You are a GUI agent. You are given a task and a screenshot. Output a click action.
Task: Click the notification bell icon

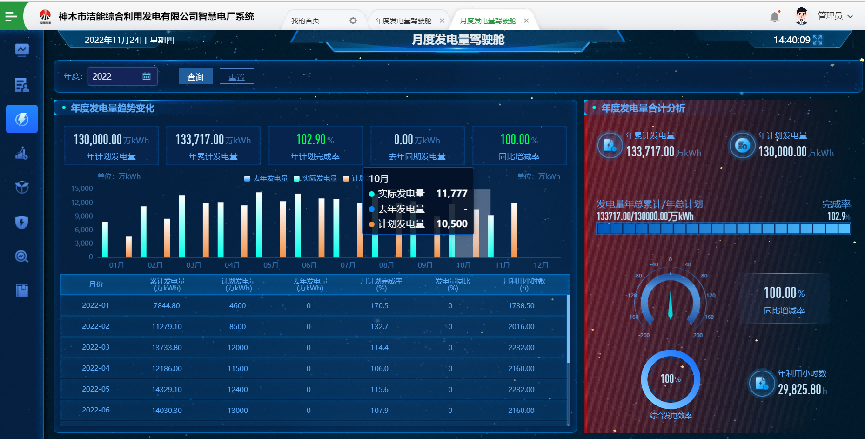pos(775,17)
